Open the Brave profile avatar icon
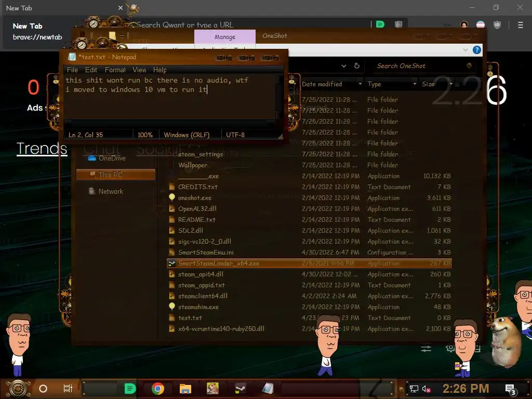Viewport: 532px width, 399px height. 464,25
